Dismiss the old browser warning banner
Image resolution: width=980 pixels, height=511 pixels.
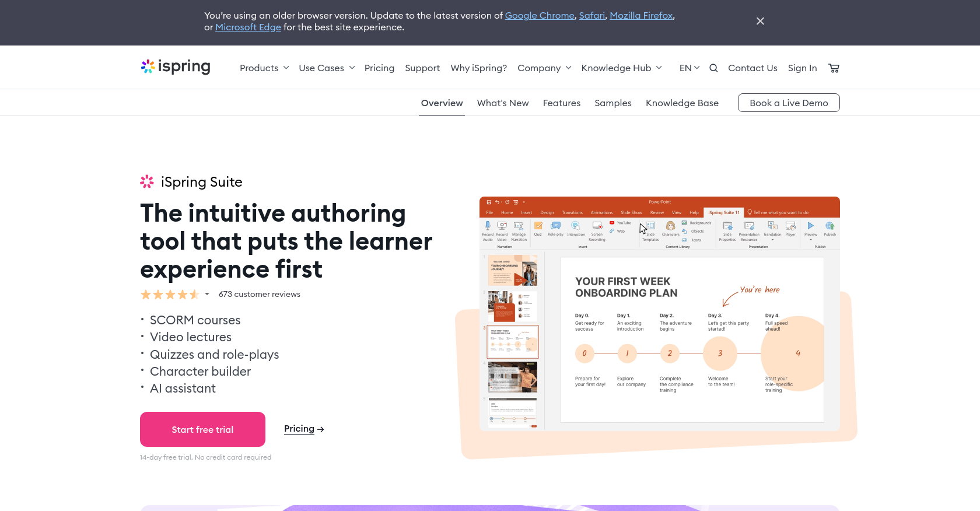click(760, 21)
